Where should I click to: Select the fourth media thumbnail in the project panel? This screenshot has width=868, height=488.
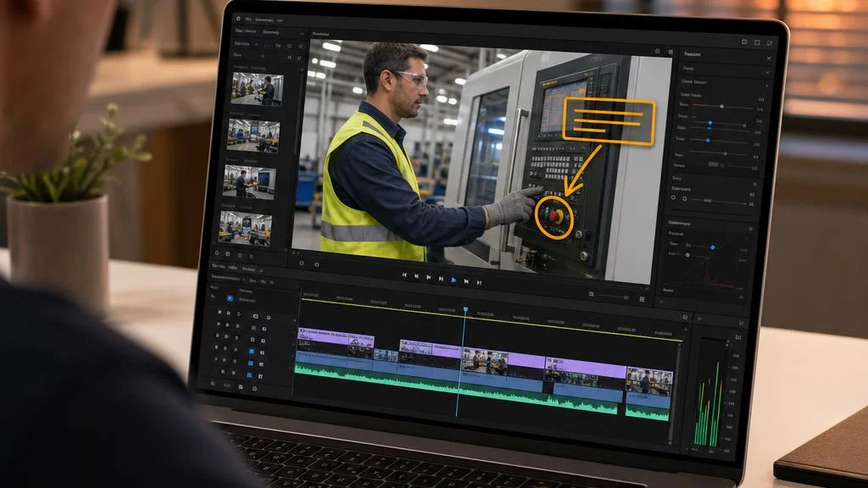245,228
